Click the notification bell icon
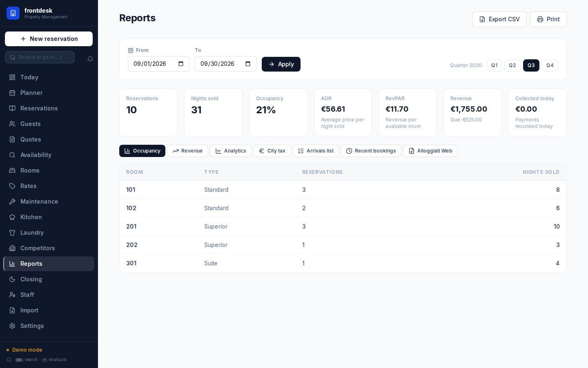Image resolution: width=588 pixels, height=368 pixels. click(90, 59)
